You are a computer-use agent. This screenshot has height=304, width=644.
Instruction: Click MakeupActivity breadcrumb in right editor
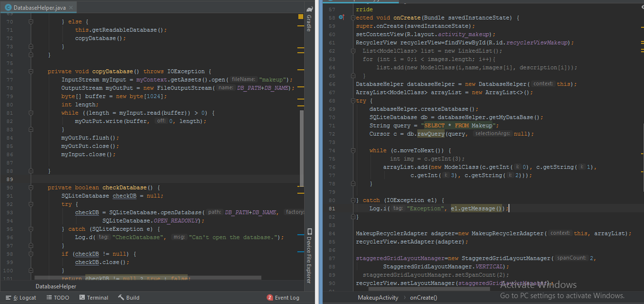[x=378, y=298]
